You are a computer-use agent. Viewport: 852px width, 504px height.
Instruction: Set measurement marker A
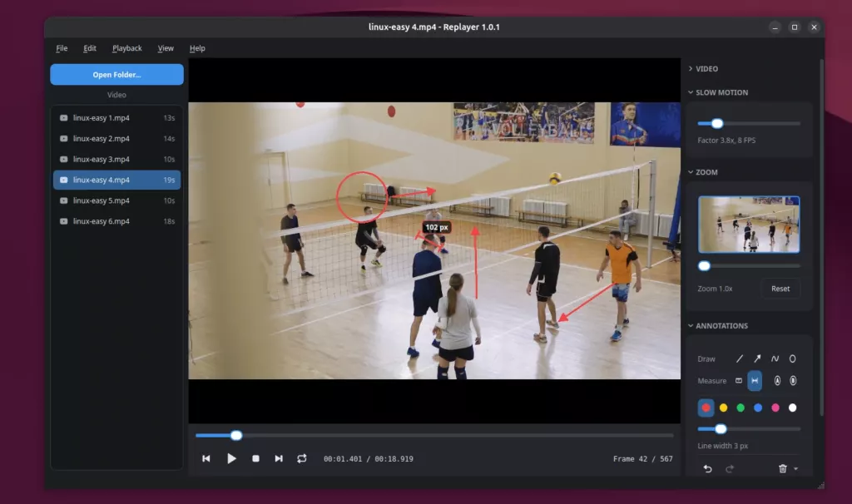[778, 381]
